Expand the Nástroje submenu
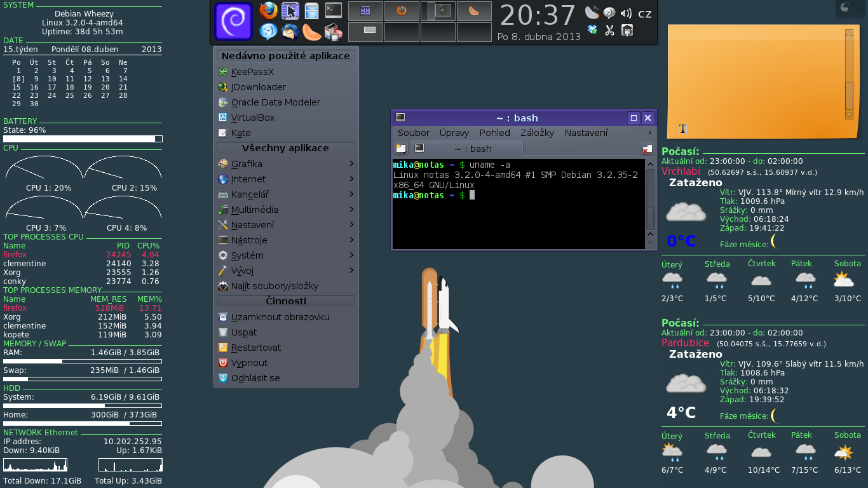This screenshot has width=868, height=488. (x=286, y=240)
